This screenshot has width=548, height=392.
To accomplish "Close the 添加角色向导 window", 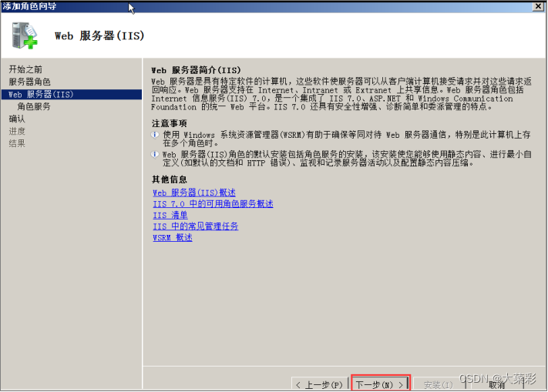I will click(x=538, y=6).
